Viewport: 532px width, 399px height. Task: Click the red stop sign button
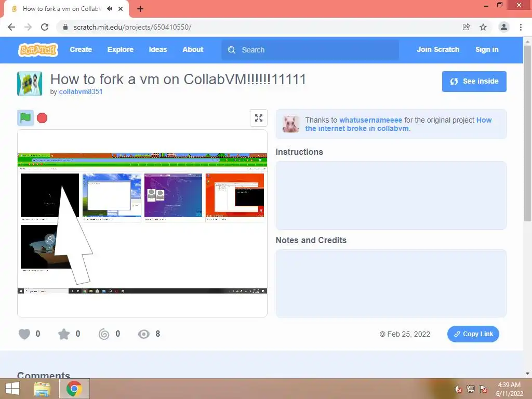pyautogui.click(x=42, y=118)
